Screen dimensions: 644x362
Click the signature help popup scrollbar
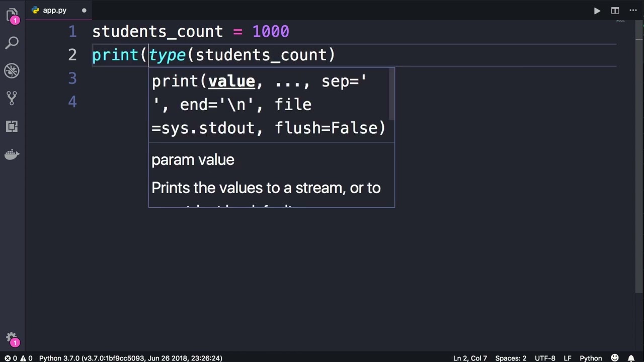tap(392, 94)
